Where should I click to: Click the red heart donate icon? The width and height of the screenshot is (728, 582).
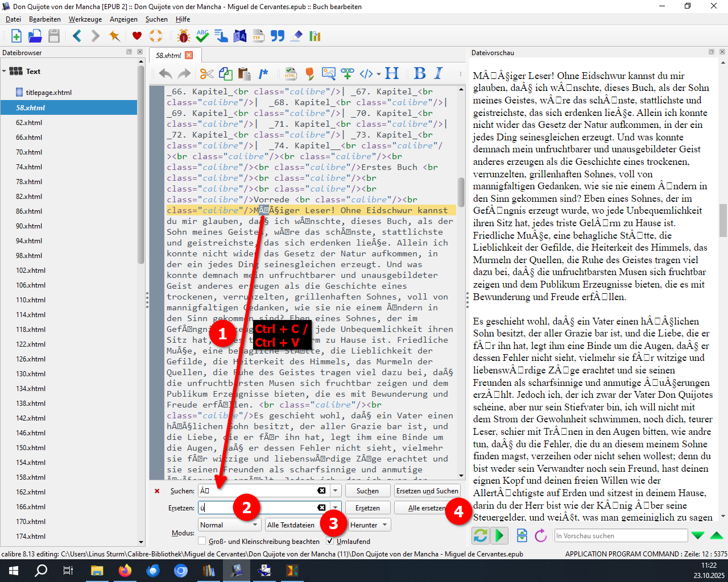136,36
